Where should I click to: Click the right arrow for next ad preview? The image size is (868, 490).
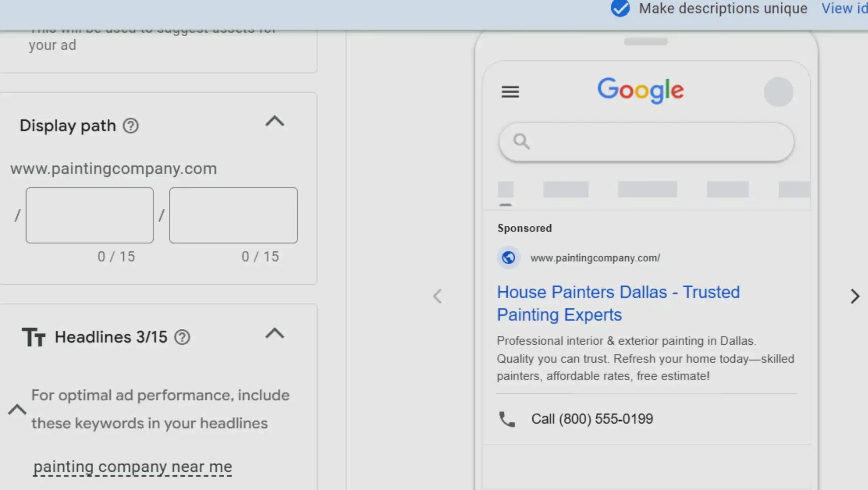point(855,296)
